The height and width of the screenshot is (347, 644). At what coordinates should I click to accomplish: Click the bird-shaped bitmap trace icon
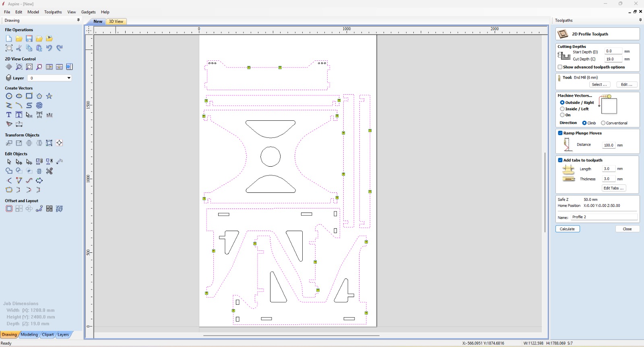9,124
